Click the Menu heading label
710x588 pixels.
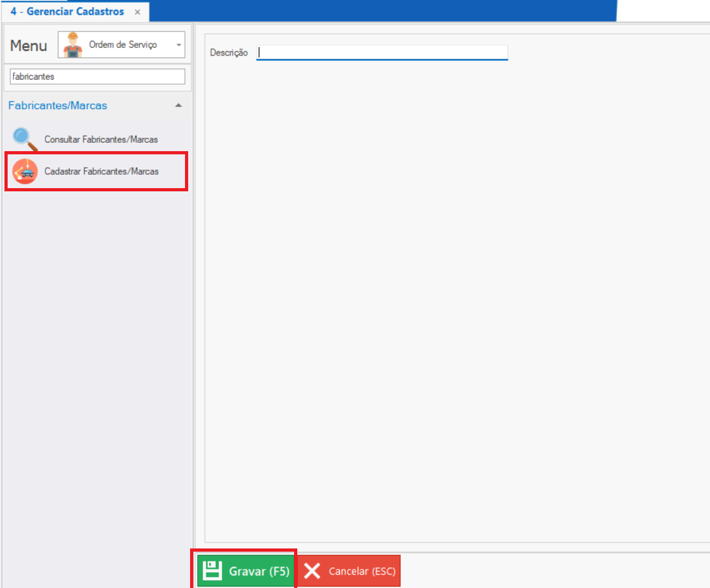[29, 46]
